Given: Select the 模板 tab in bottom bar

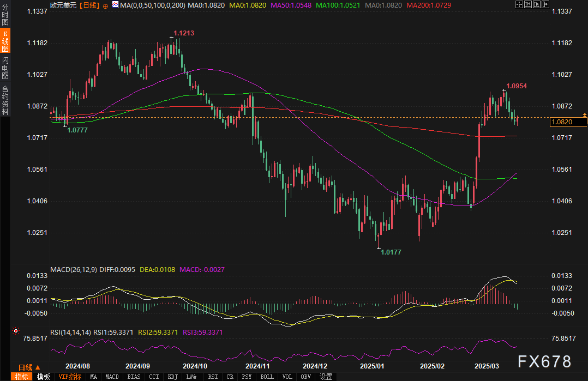Looking at the screenshot, I should click(44, 377).
